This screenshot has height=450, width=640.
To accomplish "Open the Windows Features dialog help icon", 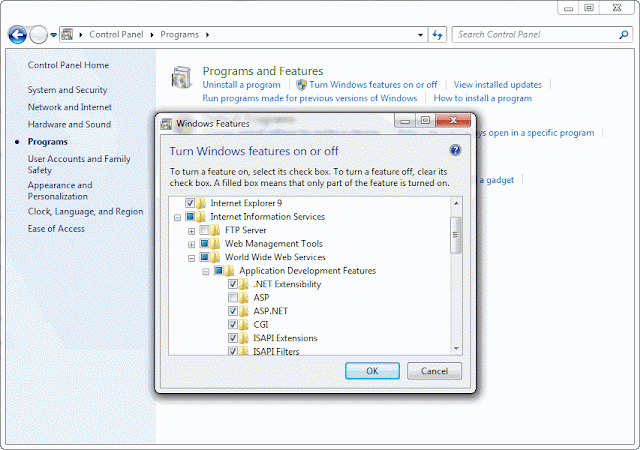I will [455, 150].
